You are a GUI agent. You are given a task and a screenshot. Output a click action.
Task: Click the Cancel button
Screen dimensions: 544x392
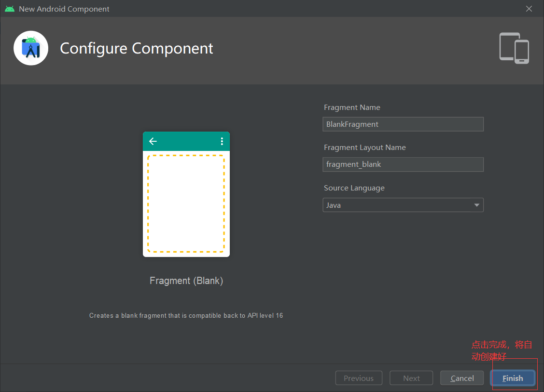click(x=462, y=378)
